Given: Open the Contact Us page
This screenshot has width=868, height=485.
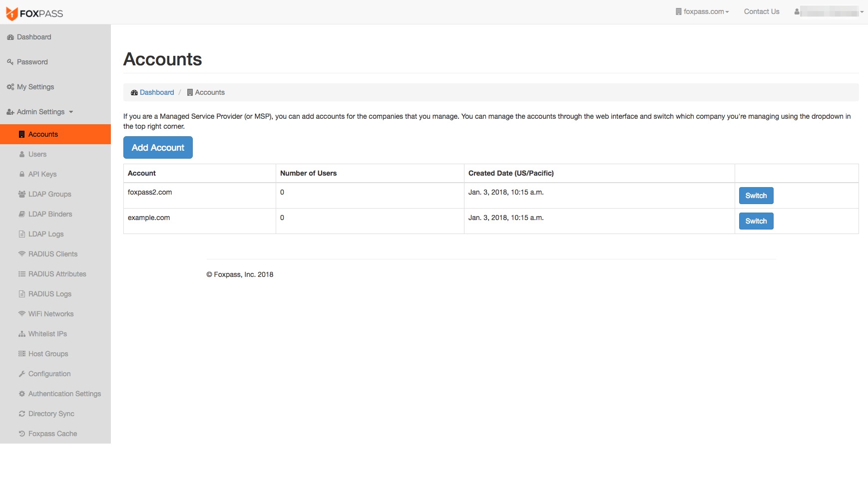Looking at the screenshot, I should [761, 11].
